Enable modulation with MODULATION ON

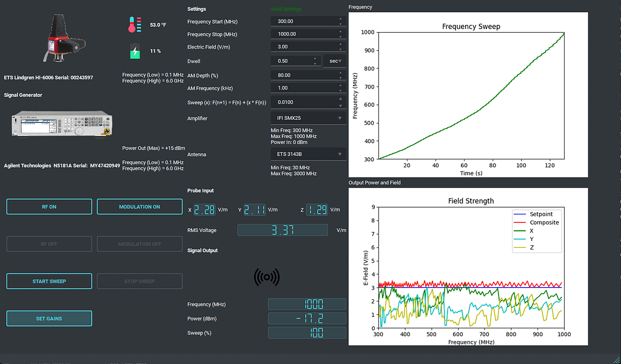click(x=139, y=207)
